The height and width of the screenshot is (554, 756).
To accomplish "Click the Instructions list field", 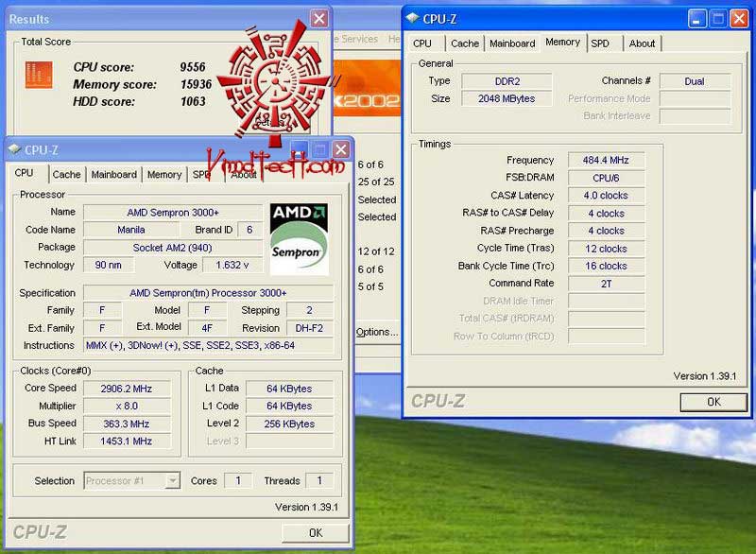I will 208,345.
